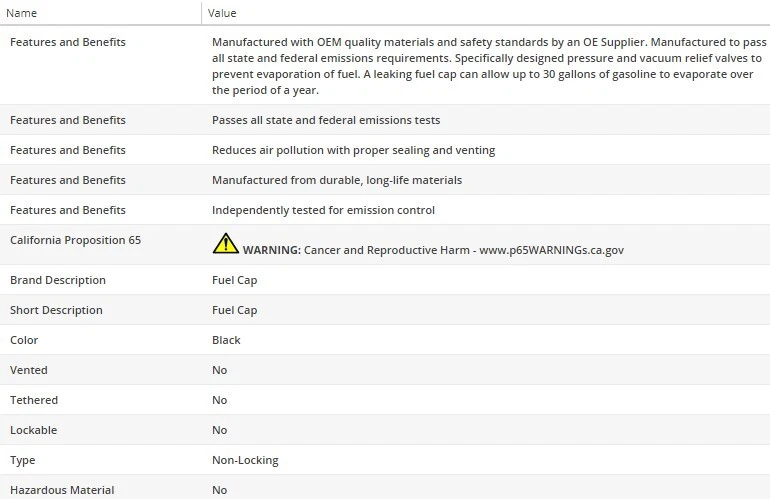Open the www.p65WARNINGs.ca.gov link text
Screen dimensions: 770x499
tap(551, 250)
